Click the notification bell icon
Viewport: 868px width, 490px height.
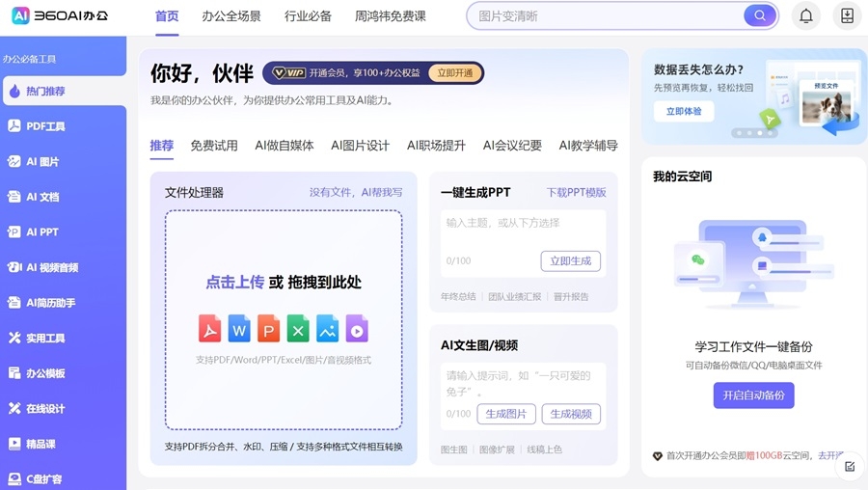pyautogui.click(x=806, y=16)
